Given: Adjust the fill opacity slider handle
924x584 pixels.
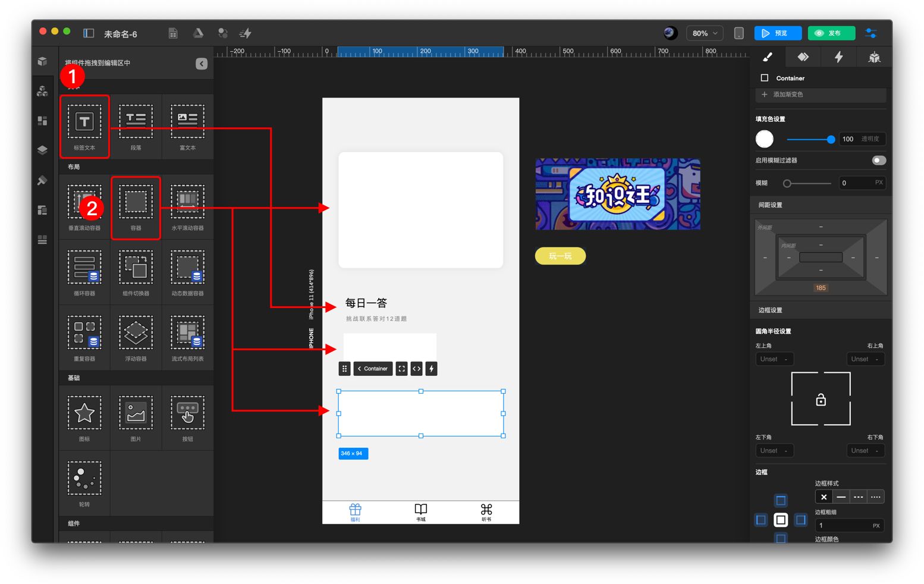Looking at the screenshot, I should pos(831,139).
